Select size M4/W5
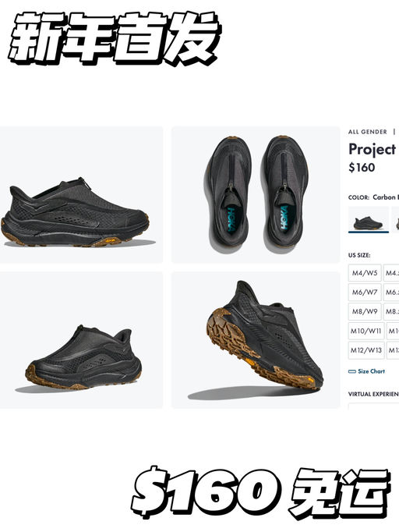 [x=365, y=273]
